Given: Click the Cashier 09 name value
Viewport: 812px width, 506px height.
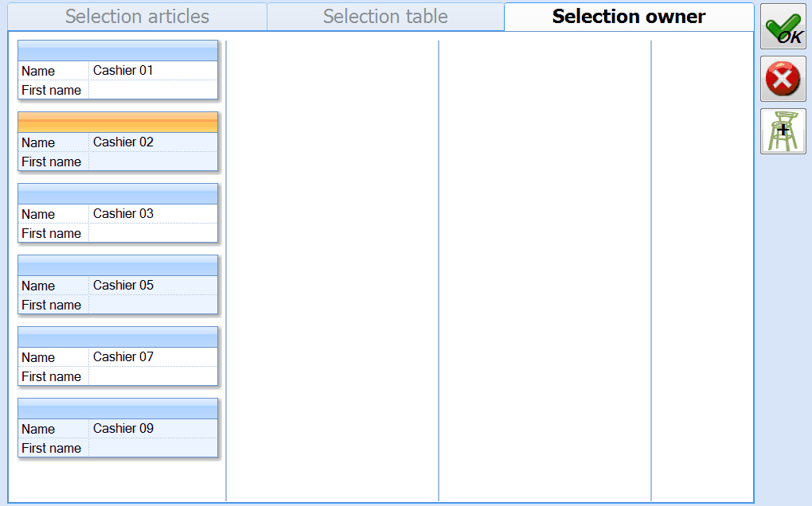Looking at the screenshot, I should point(152,429).
